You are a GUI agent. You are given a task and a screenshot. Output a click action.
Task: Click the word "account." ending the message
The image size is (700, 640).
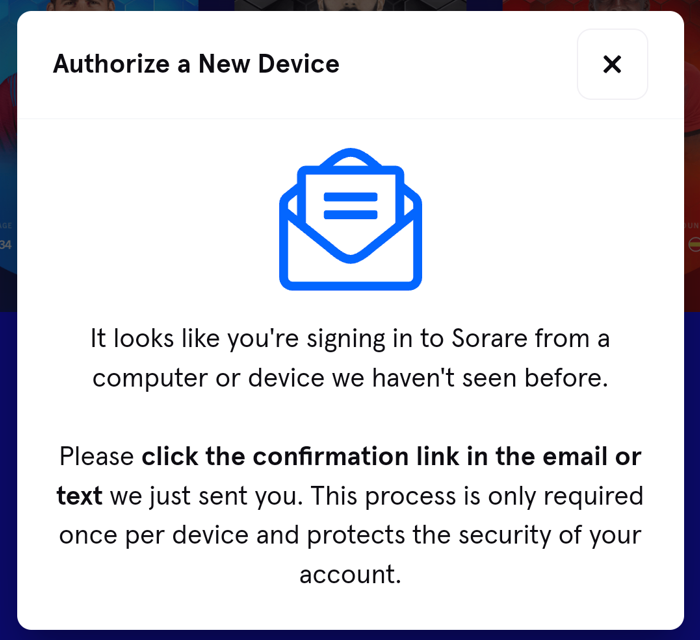(x=350, y=574)
